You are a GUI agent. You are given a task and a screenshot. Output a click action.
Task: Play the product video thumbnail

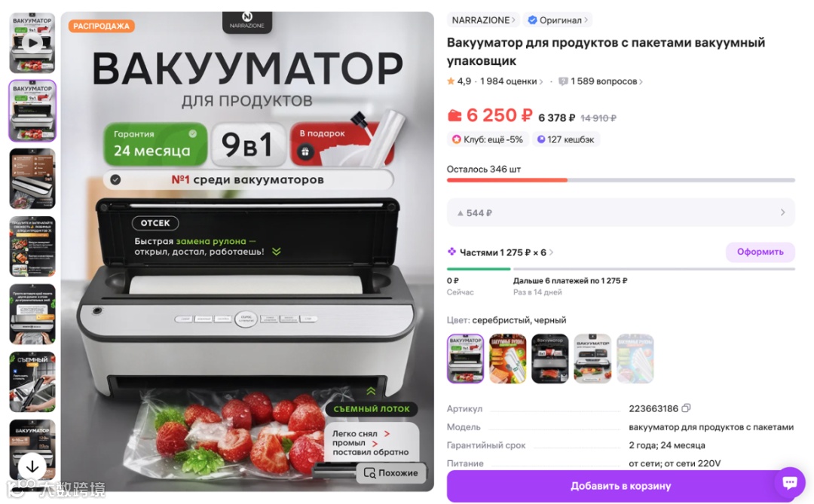coord(32,43)
